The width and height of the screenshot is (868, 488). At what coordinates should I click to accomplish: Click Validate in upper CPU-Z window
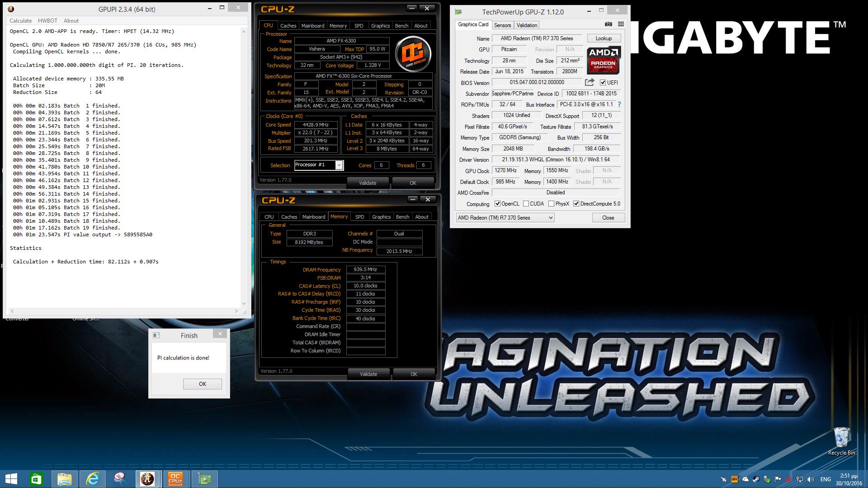click(368, 183)
